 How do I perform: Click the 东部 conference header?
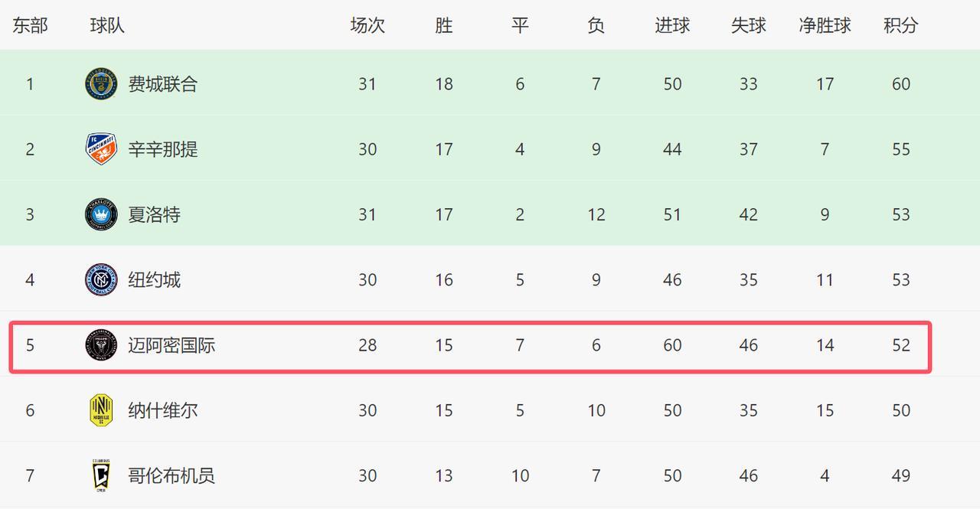pos(30,25)
